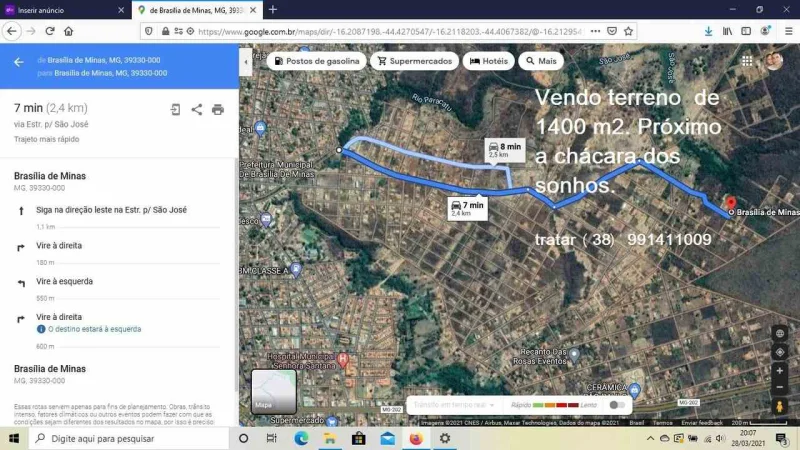Click the browser back arrow
The image size is (800, 450).
(x=12, y=31)
